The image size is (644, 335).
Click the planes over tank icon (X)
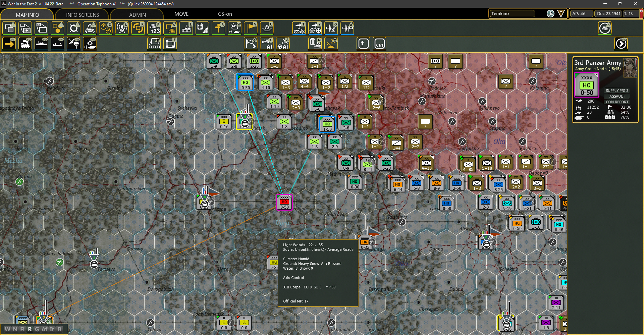tap(331, 44)
